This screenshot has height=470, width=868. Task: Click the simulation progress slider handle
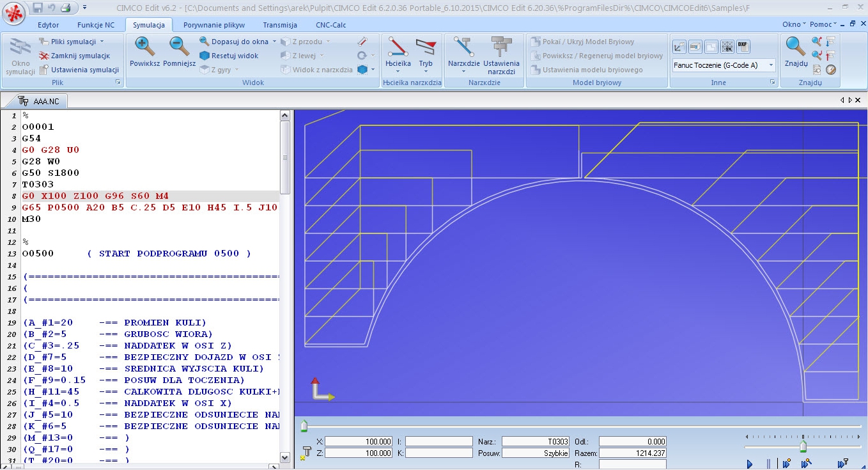coord(304,426)
